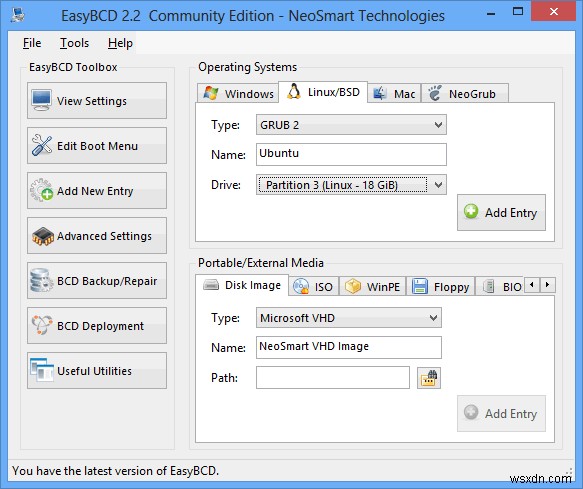Click the tower icon on BIOS tab

point(489,286)
